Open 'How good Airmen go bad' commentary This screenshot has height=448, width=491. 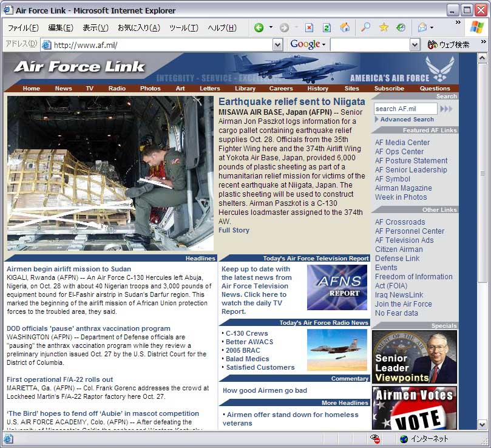click(x=265, y=390)
